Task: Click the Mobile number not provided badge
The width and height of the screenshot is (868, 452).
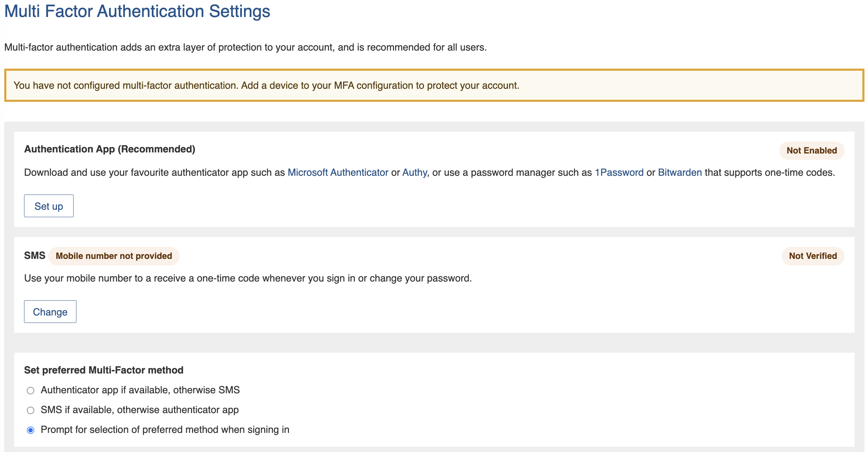Action: pos(114,256)
